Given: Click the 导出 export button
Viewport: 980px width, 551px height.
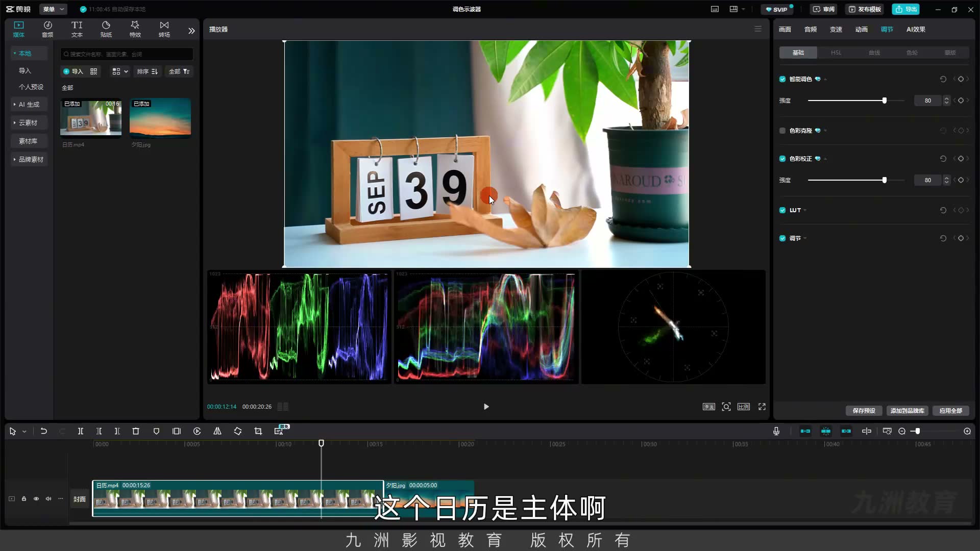Looking at the screenshot, I should click(906, 9).
